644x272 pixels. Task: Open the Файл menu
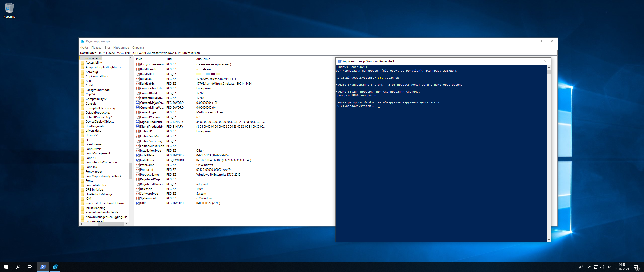pos(84,48)
